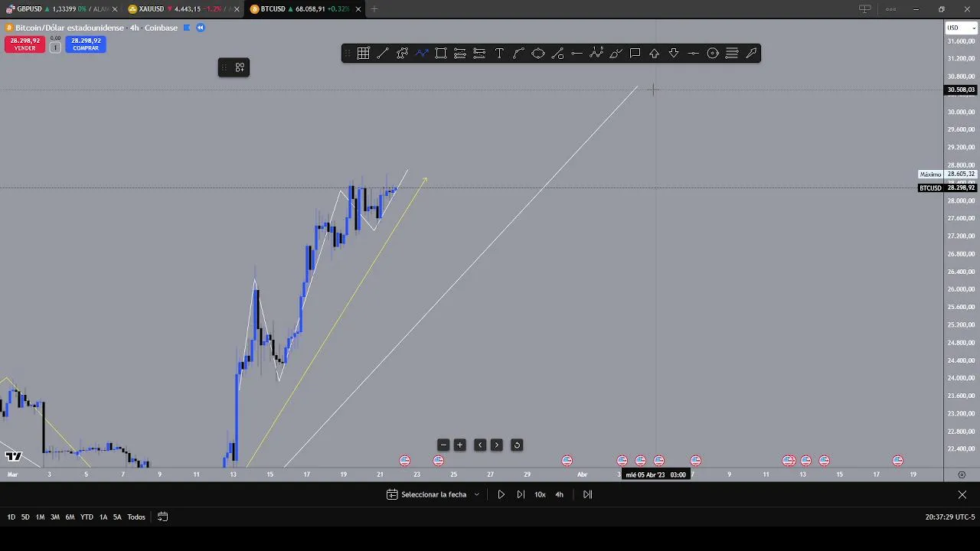Start bar replay playback
980x551 pixels.
(x=501, y=494)
